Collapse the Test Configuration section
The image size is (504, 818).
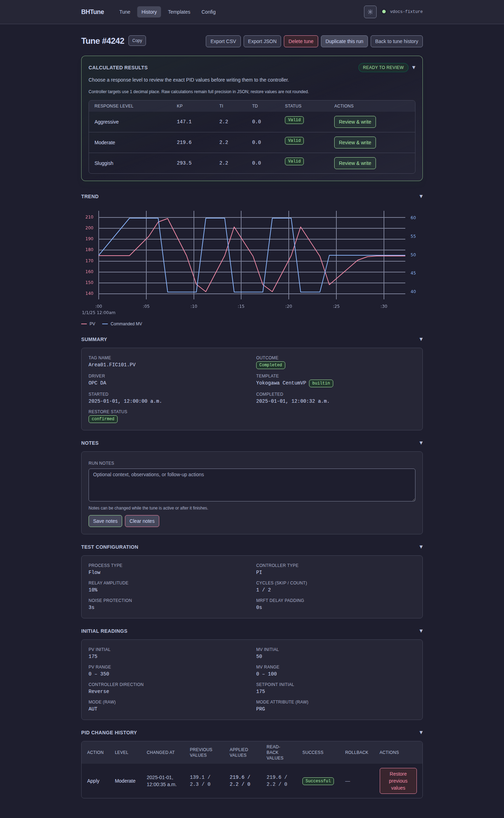(x=421, y=547)
